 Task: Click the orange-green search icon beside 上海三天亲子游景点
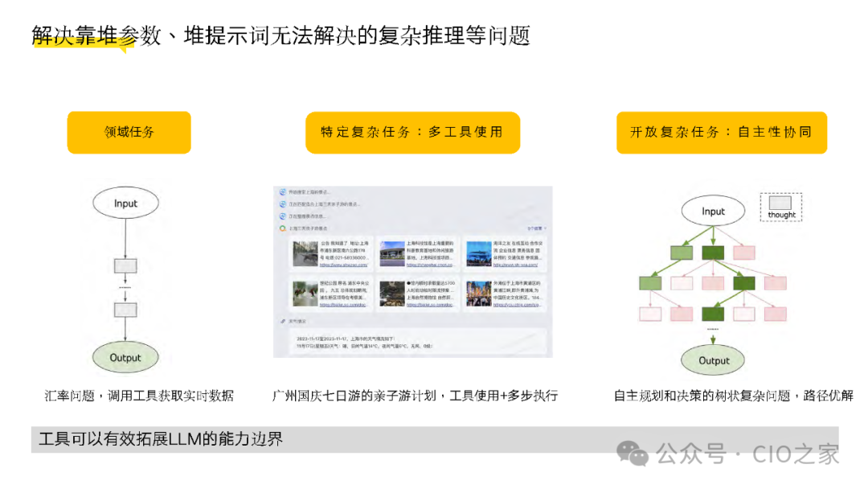pyautogui.click(x=282, y=228)
